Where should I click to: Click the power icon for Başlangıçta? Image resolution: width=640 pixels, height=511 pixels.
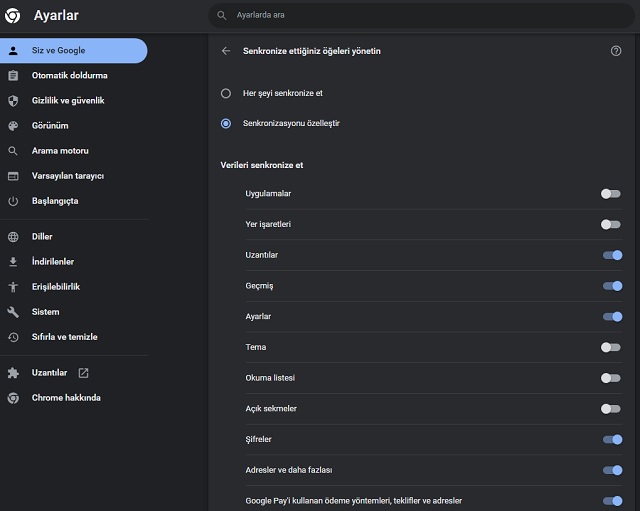click(13, 201)
